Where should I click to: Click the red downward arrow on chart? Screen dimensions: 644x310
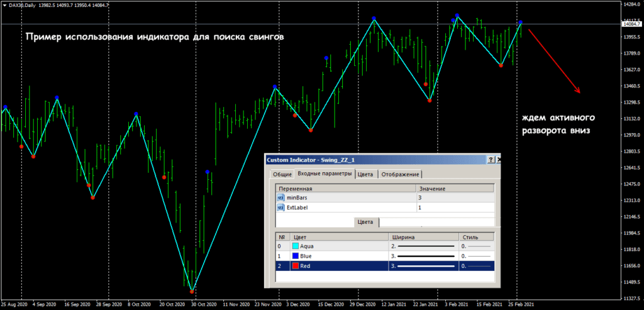[555, 61]
